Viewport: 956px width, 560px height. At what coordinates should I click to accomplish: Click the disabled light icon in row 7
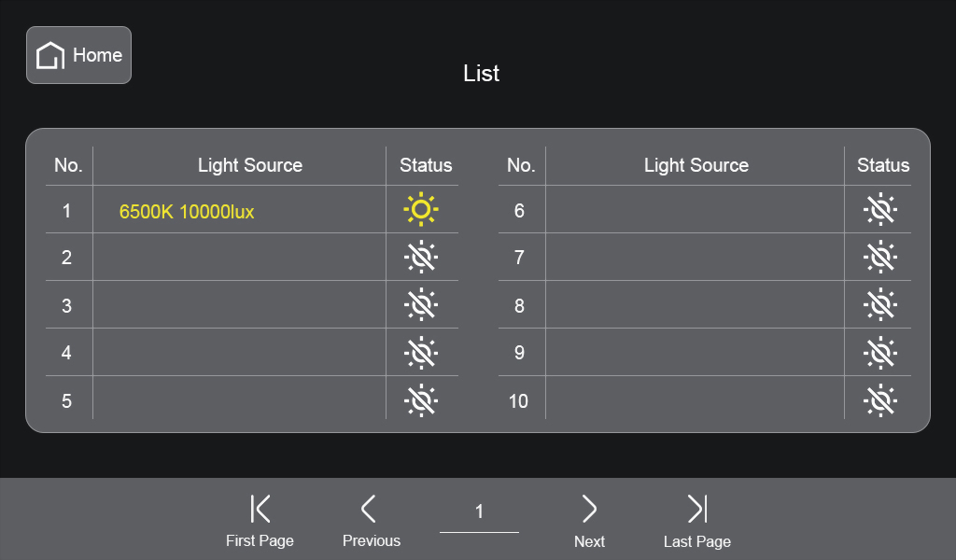tap(879, 258)
